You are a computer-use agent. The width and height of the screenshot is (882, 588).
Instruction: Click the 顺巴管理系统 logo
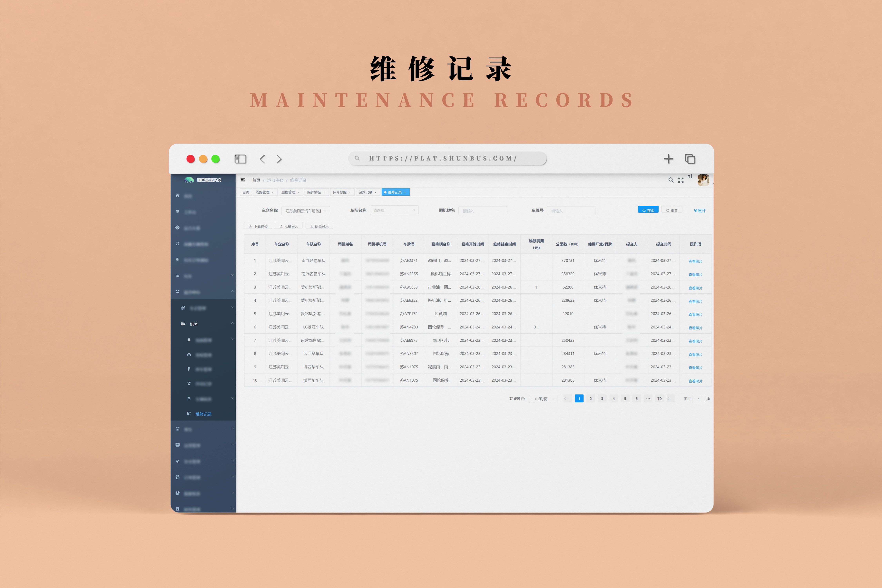click(x=203, y=180)
